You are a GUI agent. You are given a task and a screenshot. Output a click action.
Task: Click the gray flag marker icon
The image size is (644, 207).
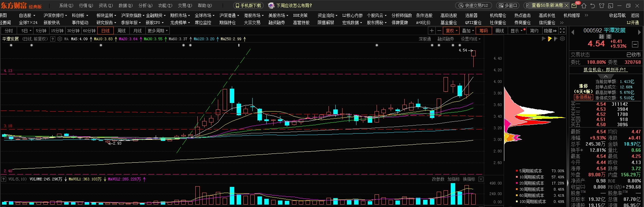coord(556,39)
